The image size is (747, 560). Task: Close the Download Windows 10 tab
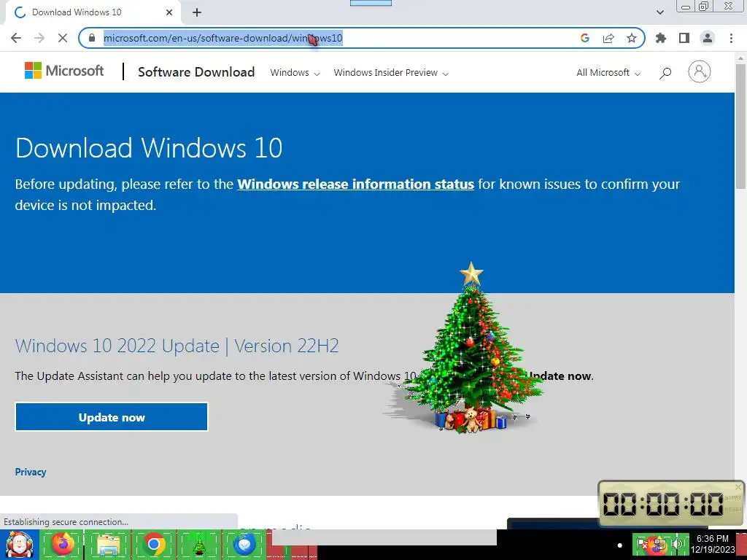[x=169, y=12]
